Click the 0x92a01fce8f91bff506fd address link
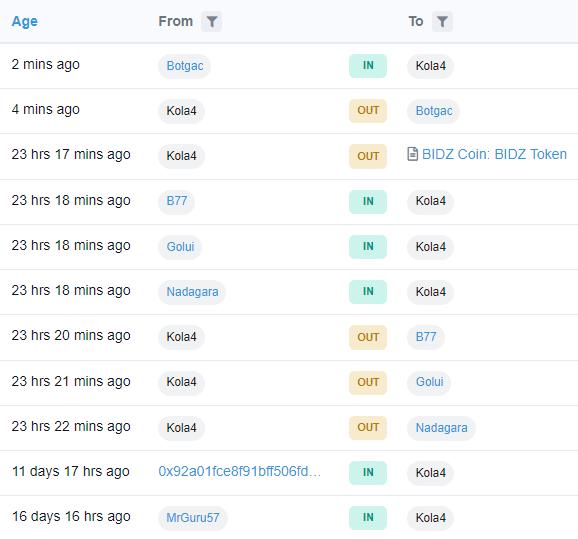578x539 pixels. coord(240,472)
